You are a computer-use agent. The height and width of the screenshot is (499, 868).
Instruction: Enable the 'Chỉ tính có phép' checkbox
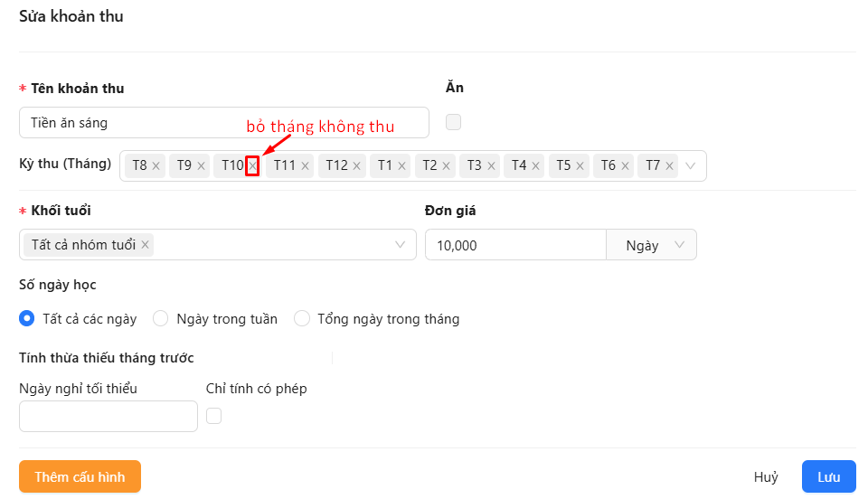coord(214,416)
